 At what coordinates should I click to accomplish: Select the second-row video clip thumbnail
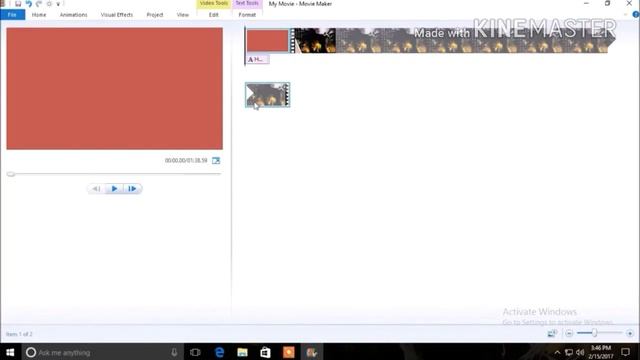pos(268,95)
